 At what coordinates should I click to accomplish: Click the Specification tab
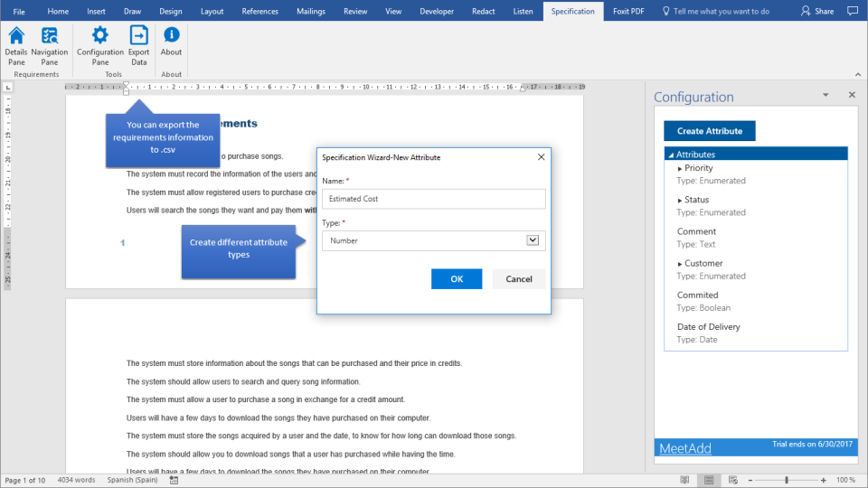coord(573,11)
